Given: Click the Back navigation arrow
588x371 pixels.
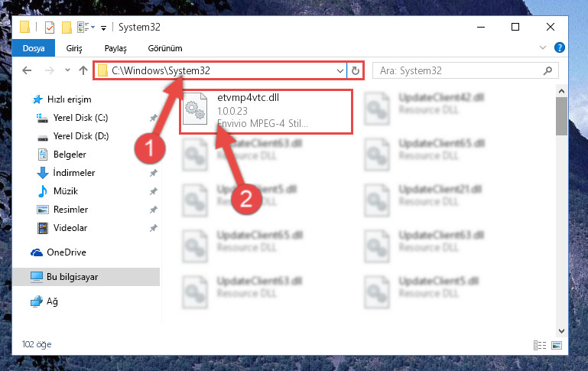Looking at the screenshot, I should (x=27, y=70).
